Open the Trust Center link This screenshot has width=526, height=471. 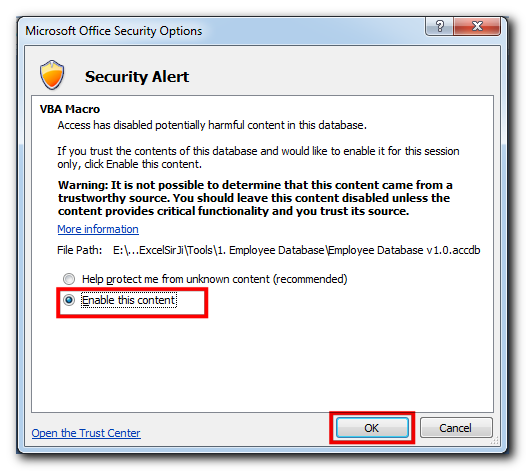pos(86,433)
